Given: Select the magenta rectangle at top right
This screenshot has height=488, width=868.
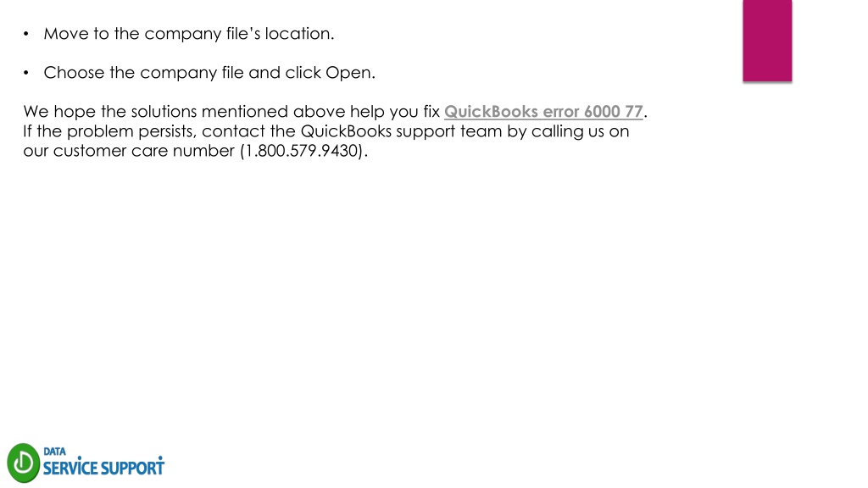Looking at the screenshot, I should [x=767, y=41].
